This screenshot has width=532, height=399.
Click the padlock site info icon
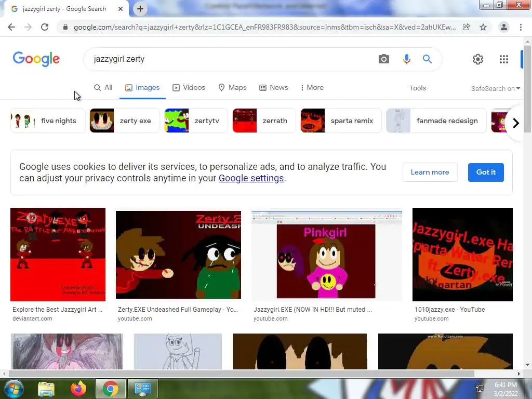click(65, 27)
